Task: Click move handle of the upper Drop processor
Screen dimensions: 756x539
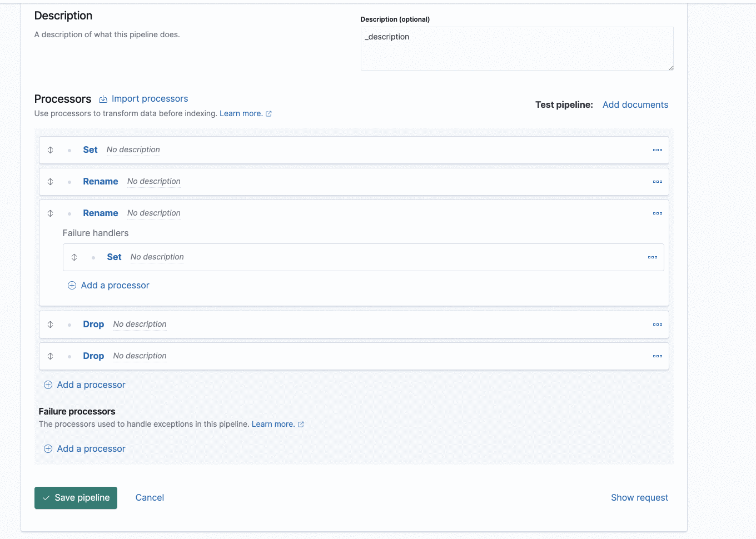Action: pyautogui.click(x=51, y=325)
